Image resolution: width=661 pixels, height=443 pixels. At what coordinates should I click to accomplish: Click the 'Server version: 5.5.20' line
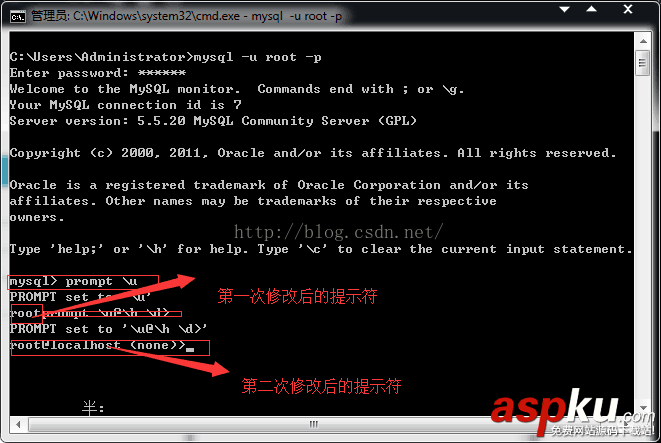coord(213,121)
